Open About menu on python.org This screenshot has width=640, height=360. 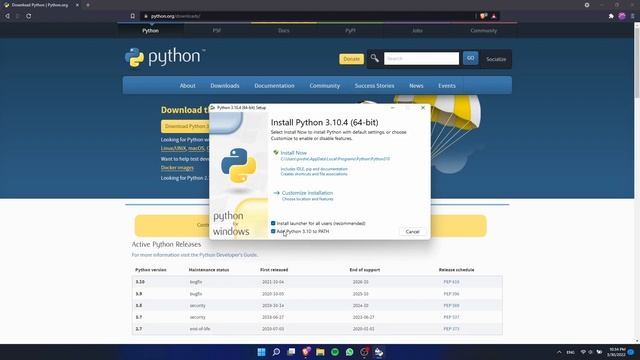187,86
